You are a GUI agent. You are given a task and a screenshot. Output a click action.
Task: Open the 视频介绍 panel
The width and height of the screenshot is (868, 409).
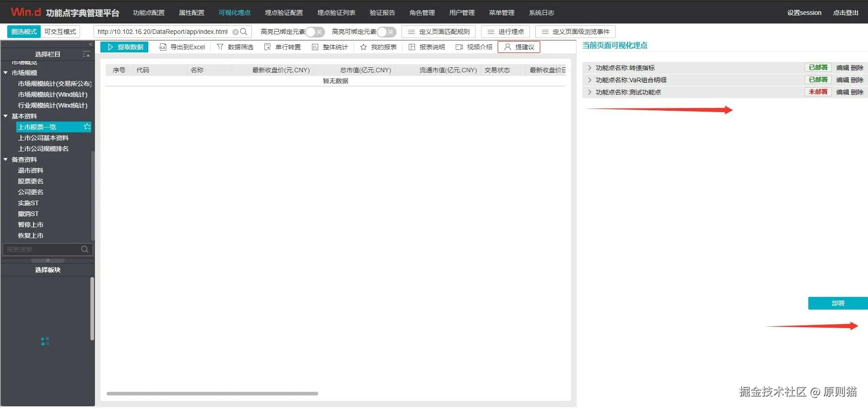pos(473,47)
